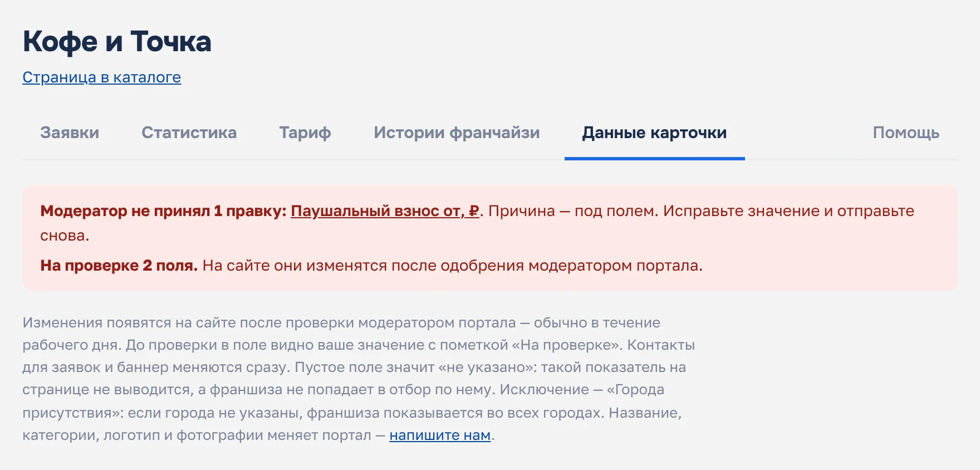Follow the Паушальный взнос от, ₽ link
The width and height of the screenshot is (980, 470).
click(x=385, y=211)
